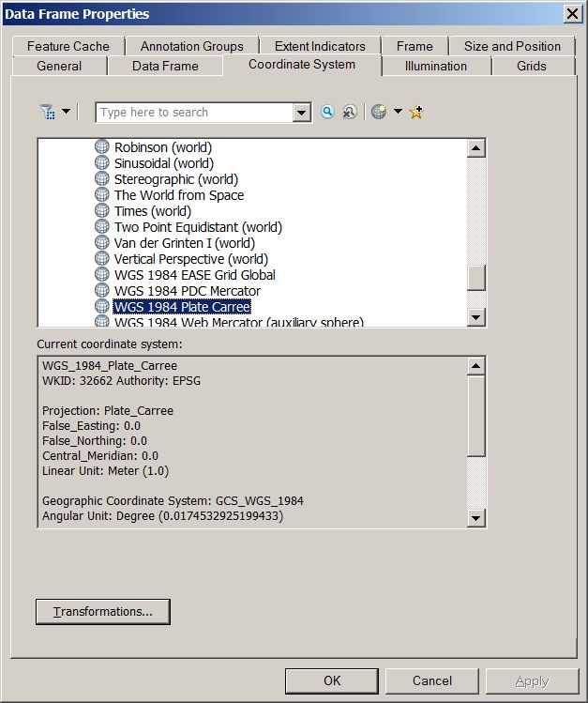Viewport: 588px width, 703px height.
Task: Click the blue magnifier search icon
Action: coord(328,112)
